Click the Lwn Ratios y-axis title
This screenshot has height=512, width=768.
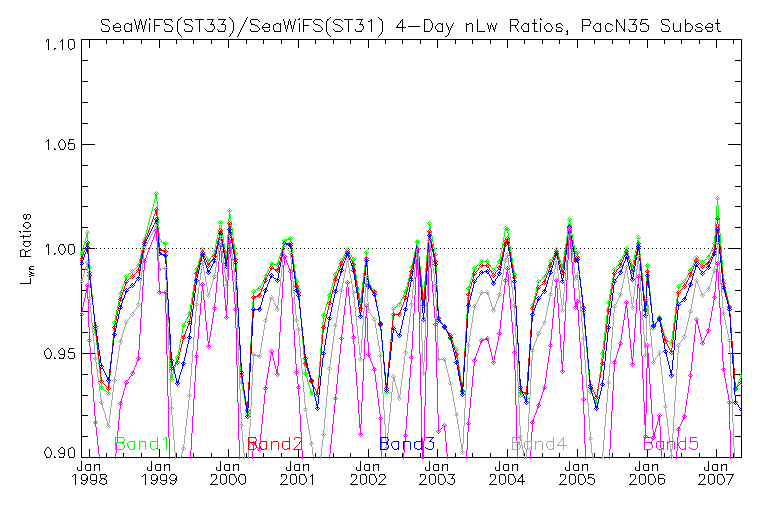pos(26,249)
